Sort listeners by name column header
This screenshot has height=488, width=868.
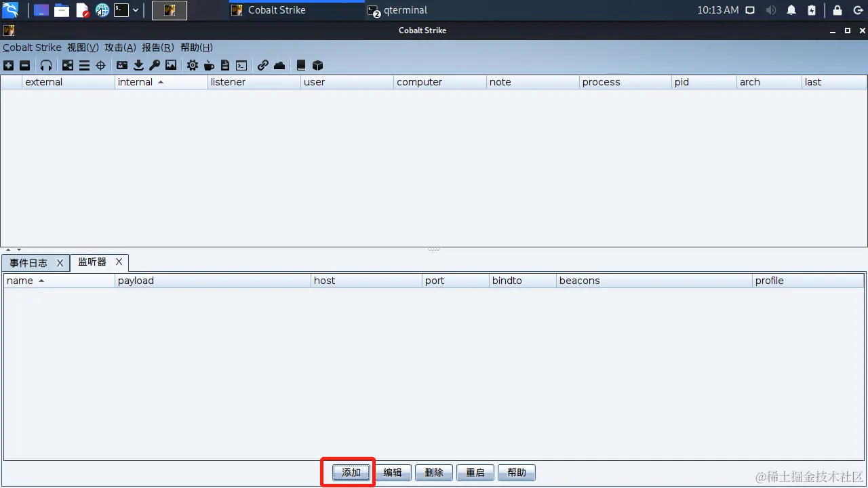(x=60, y=281)
